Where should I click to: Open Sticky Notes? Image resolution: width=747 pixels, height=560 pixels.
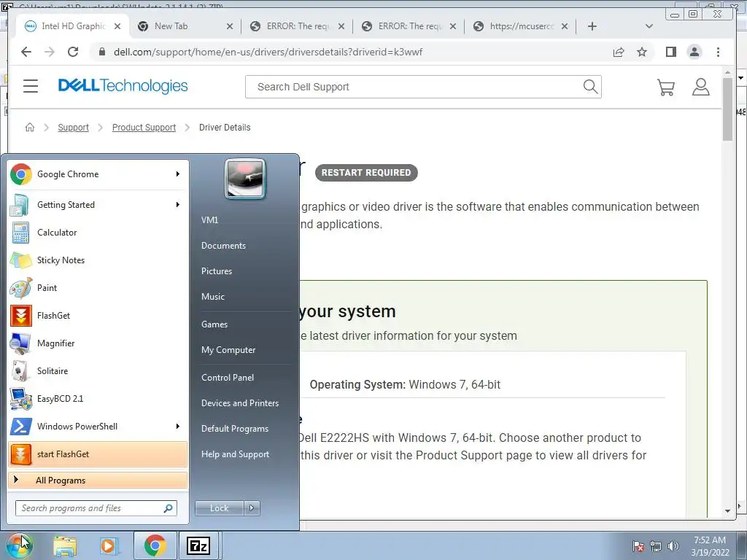coord(98,260)
